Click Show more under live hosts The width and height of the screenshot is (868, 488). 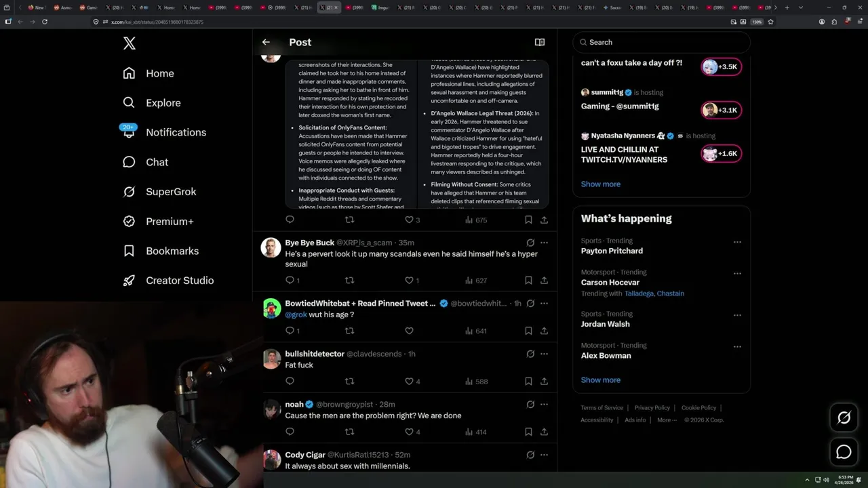tap(601, 184)
